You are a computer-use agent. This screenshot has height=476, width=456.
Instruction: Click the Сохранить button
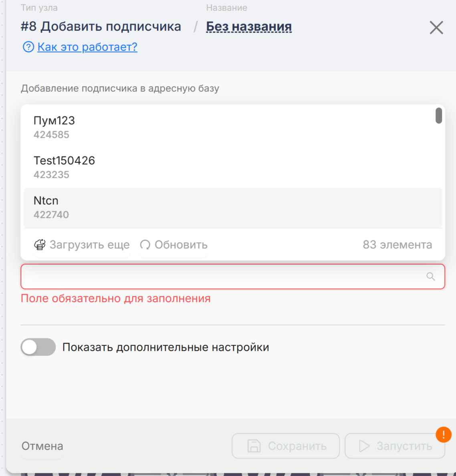point(286,446)
